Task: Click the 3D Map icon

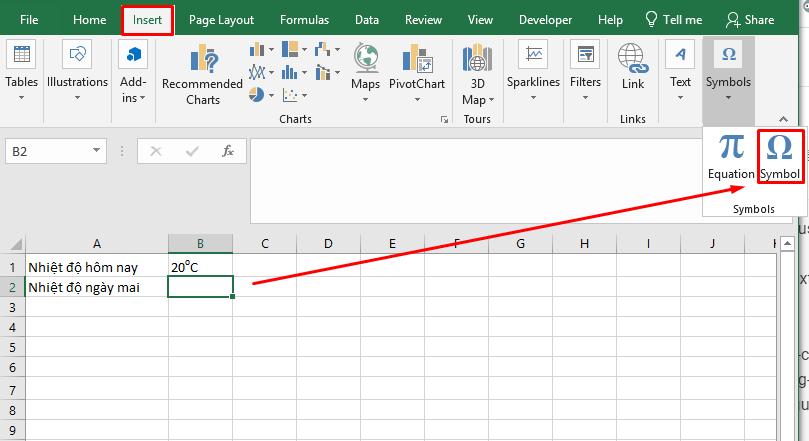Action: click(x=477, y=58)
